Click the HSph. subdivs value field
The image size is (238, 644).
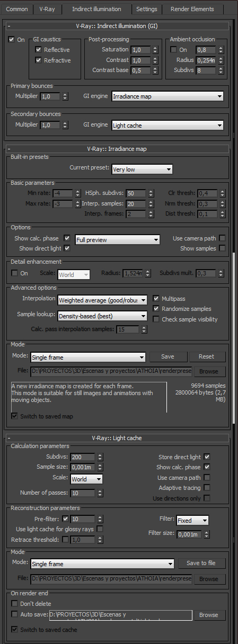135,193
